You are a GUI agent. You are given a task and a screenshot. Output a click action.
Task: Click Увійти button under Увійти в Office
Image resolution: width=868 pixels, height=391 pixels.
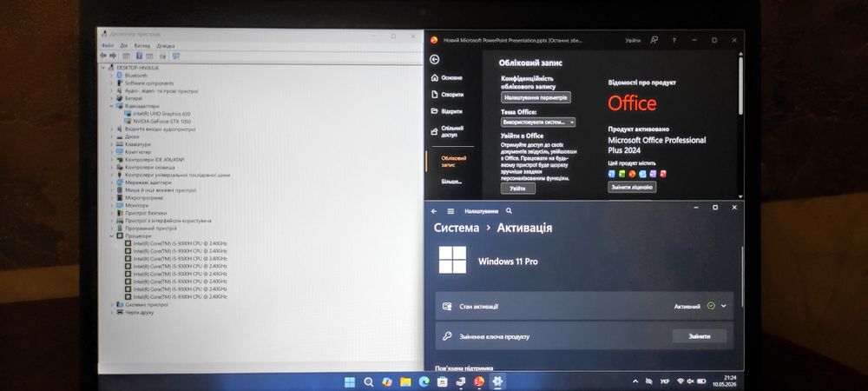(x=518, y=189)
